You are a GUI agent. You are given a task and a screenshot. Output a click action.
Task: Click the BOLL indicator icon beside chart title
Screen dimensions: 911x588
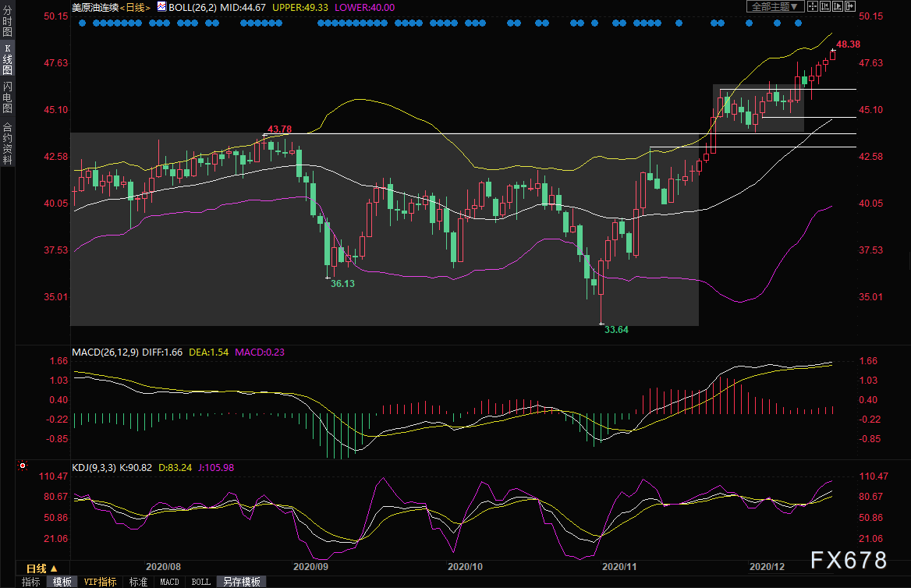pos(161,7)
